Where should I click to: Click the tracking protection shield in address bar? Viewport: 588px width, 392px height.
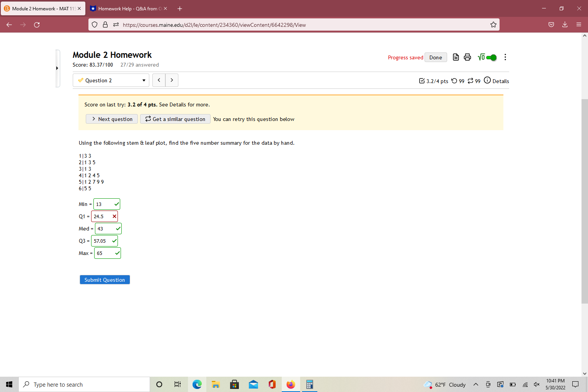click(x=95, y=24)
